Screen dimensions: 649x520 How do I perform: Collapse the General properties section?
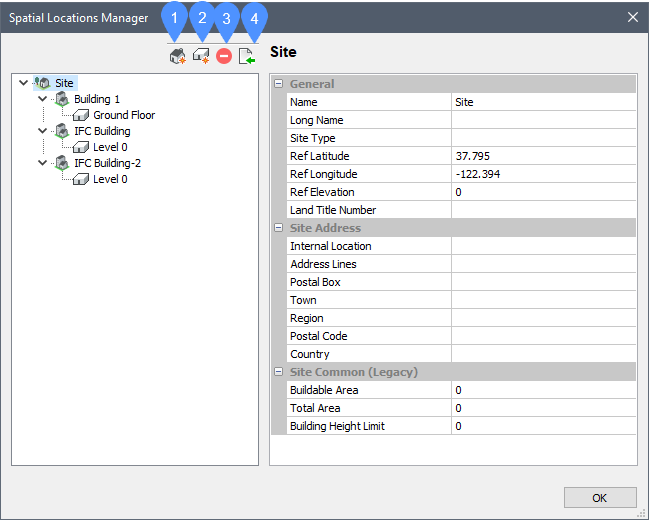[x=279, y=84]
